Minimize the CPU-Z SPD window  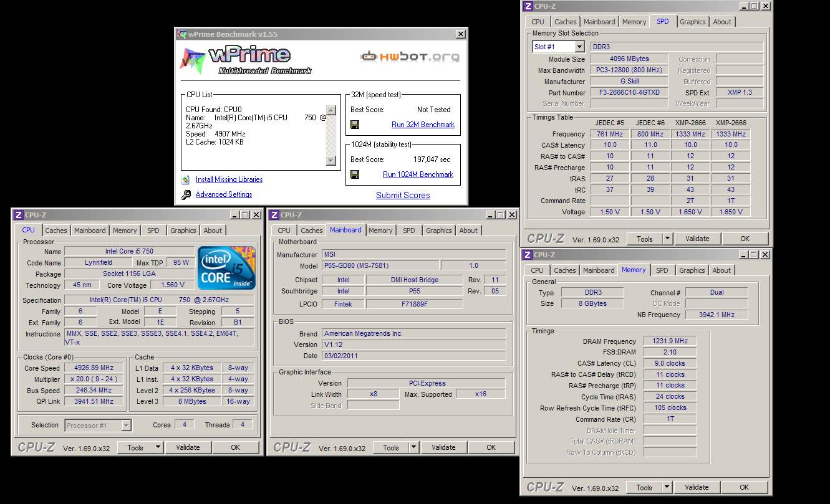(x=743, y=6)
